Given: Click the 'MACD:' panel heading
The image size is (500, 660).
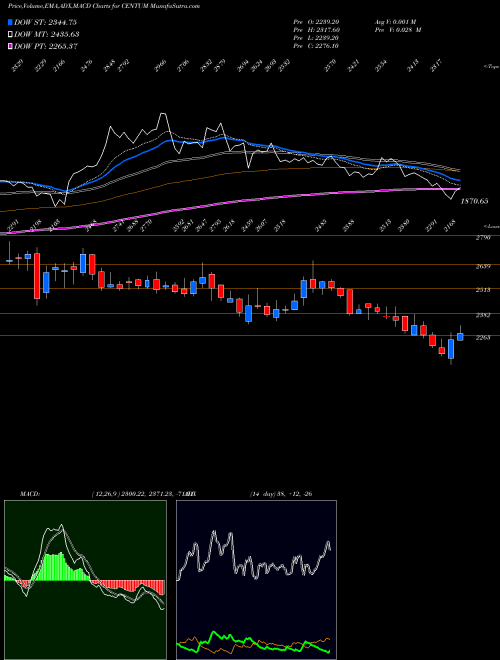Looking at the screenshot, I should coord(29,494).
